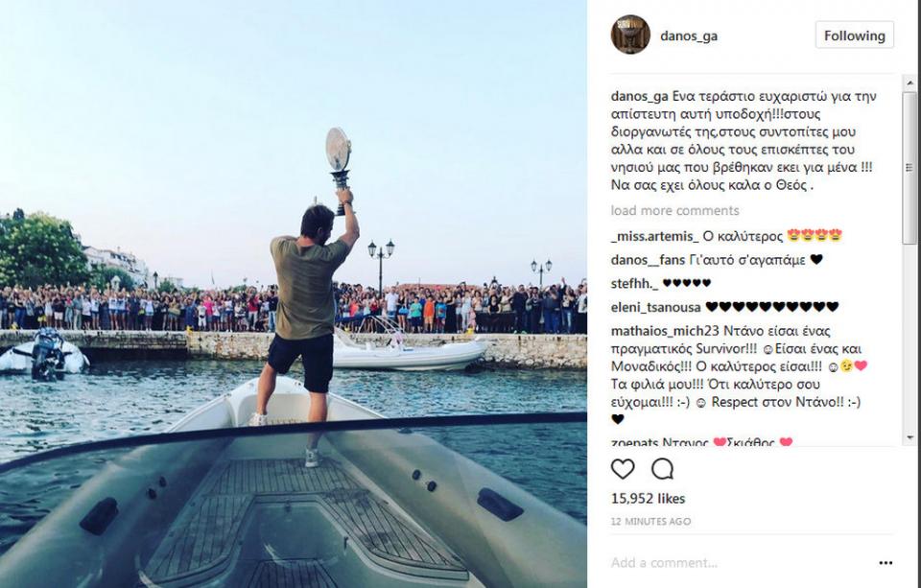Toggle the Following button
The width and height of the screenshot is (921, 588).
855,35
